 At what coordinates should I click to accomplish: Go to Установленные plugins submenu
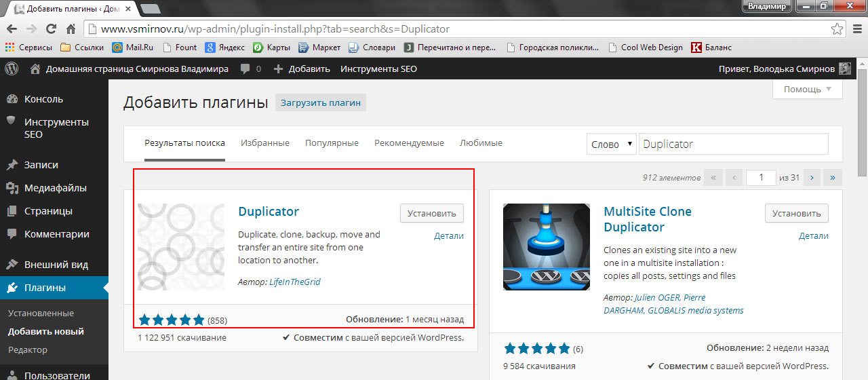pyautogui.click(x=41, y=313)
